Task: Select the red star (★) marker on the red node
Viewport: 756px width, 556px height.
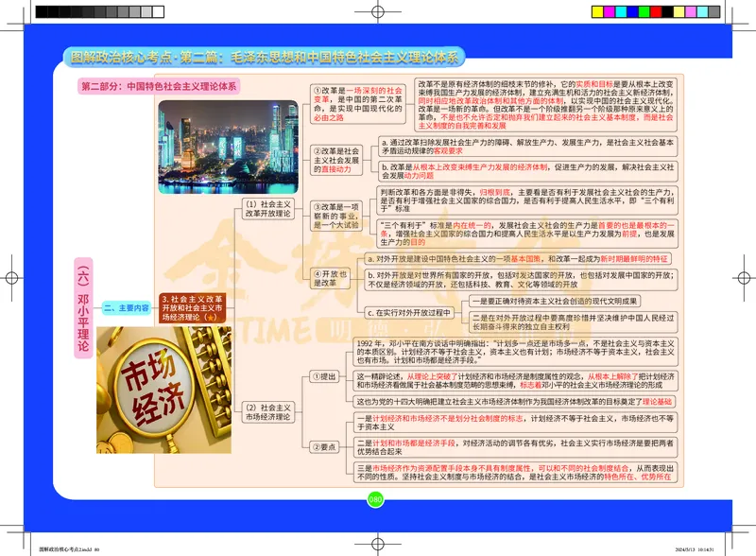Action: pyautogui.click(x=211, y=318)
